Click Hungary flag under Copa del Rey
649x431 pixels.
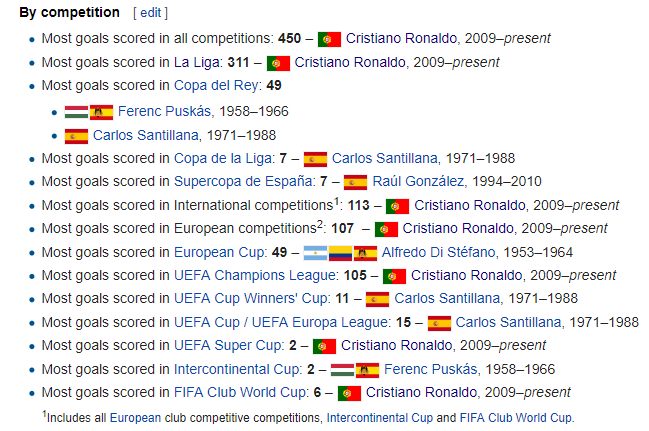tap(76, 112)
